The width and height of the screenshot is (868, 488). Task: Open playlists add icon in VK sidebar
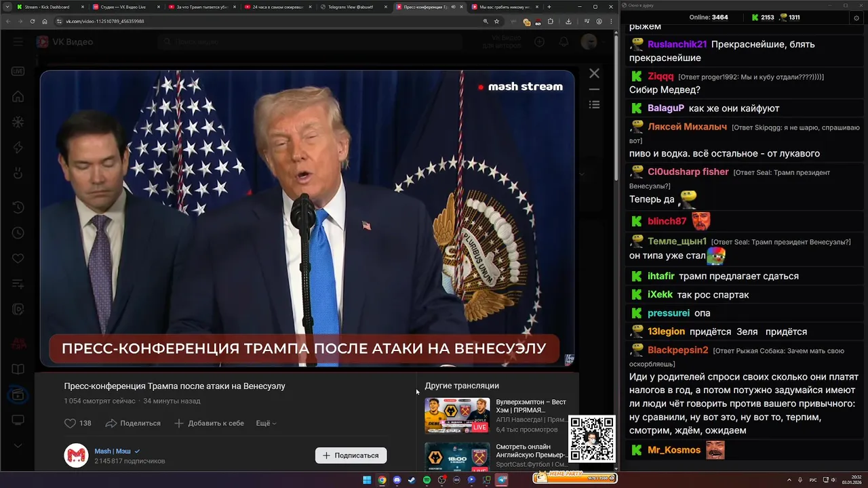click(18, 283)
